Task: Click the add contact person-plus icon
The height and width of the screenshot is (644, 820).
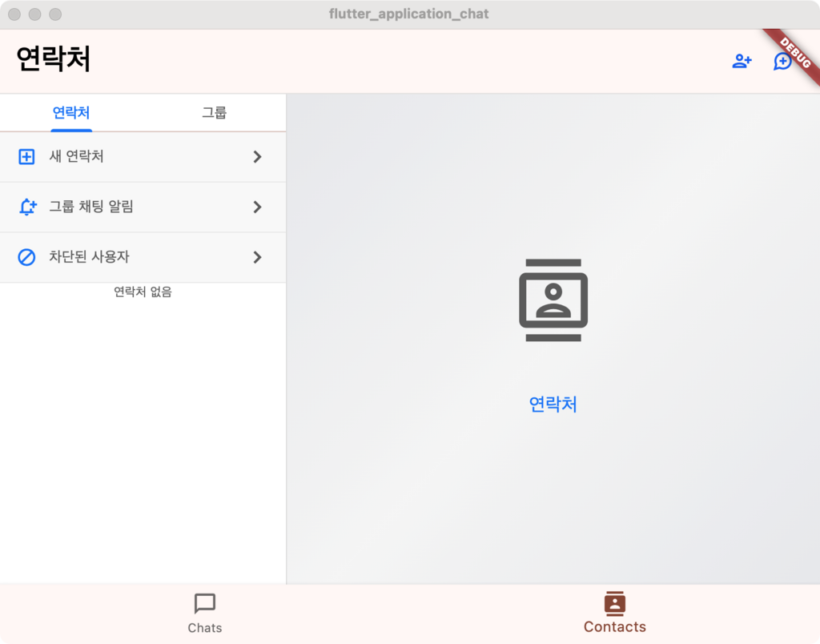Action: [x=742, y=62]
